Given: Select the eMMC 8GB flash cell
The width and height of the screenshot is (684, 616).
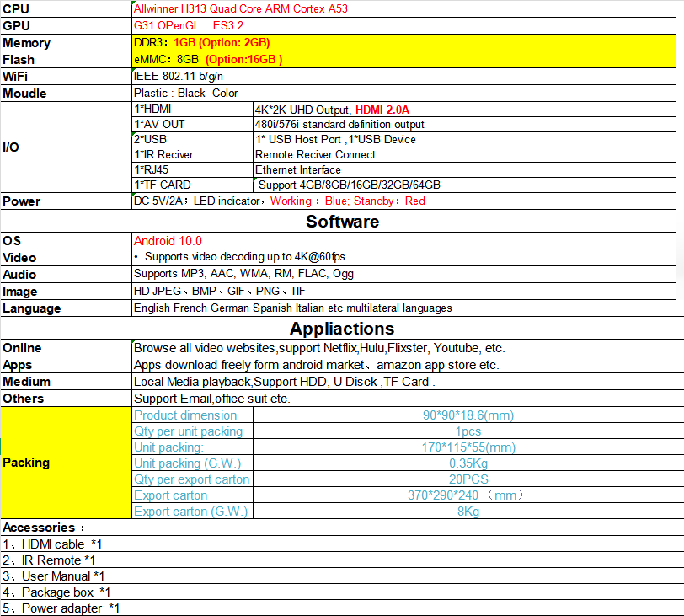Looking at the screenshot, I should [x=208, y=59].
